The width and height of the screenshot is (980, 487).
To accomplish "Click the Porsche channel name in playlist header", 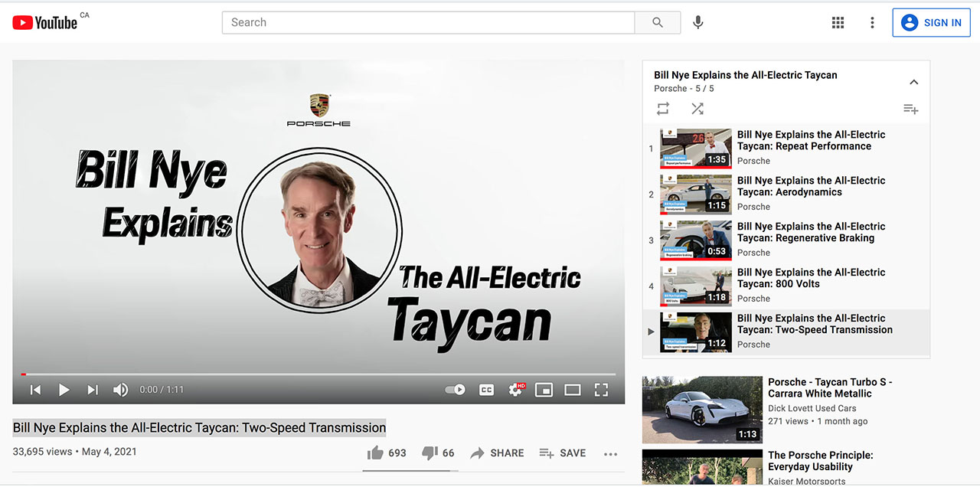I will (x=670, y=89).
